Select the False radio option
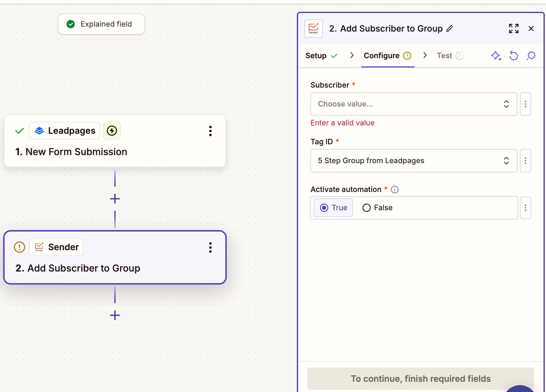This screenshot has height=392, width=546. [367, 208]
